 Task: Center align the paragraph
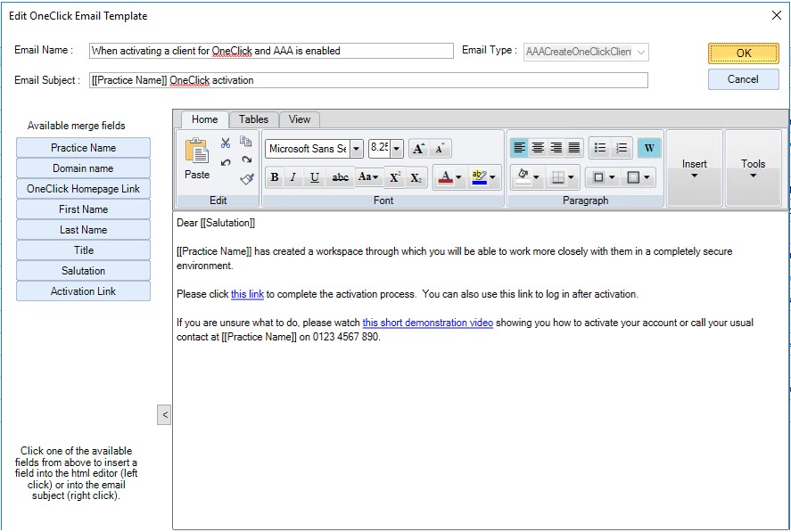pyautogui.click(x=538, y=148)
